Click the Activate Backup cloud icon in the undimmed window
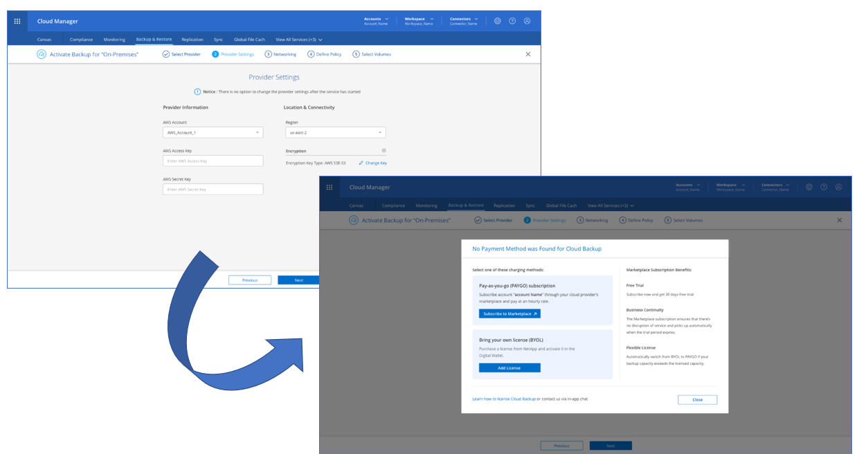 tap(42, 54)
